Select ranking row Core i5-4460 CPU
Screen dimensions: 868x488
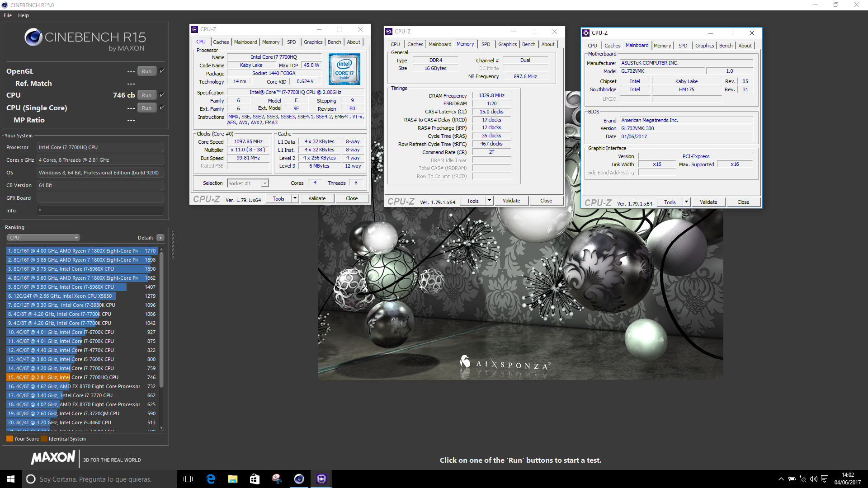[82, 422]
